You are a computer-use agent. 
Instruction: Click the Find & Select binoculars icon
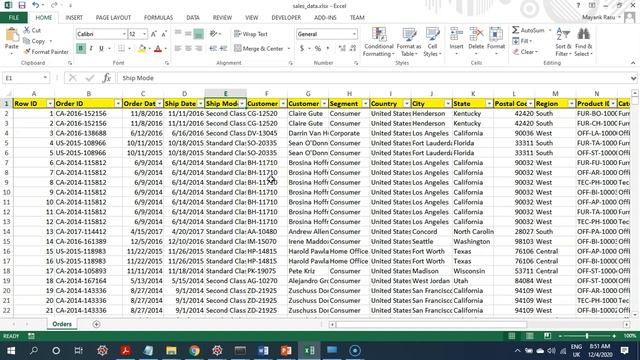coord(583,34)
